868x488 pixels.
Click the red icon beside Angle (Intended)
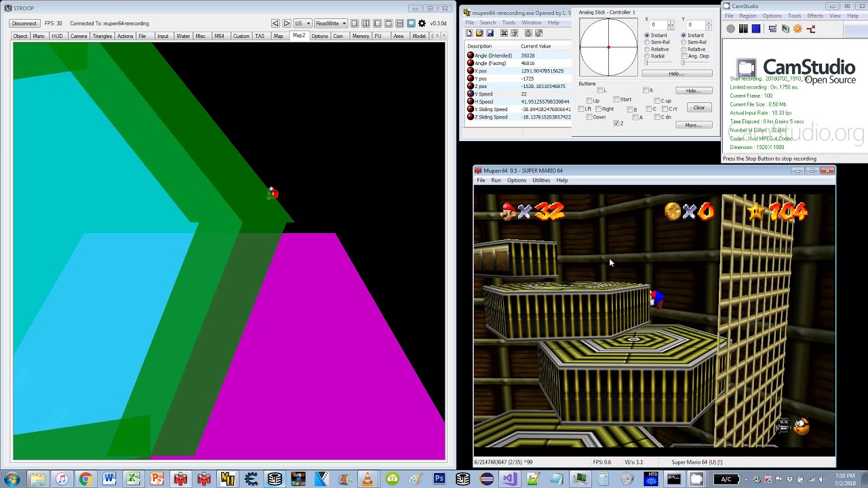(471, 56)
